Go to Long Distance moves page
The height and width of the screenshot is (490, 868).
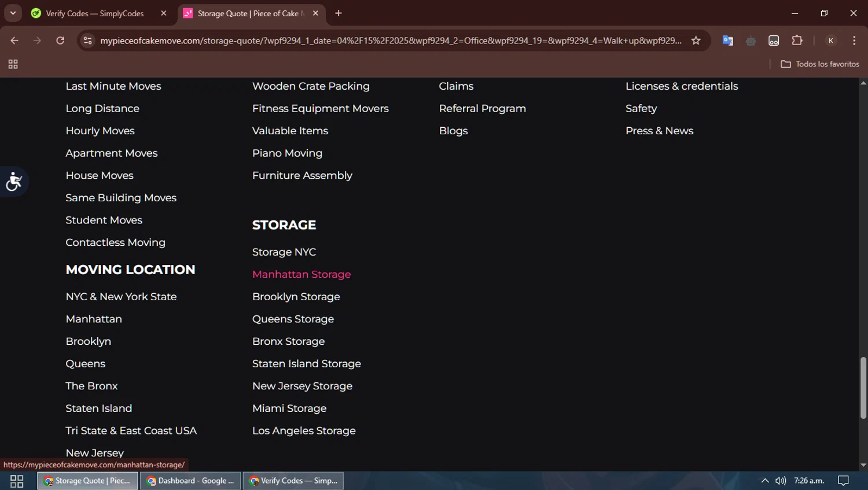pyautogui.click(x=102, y=109)
